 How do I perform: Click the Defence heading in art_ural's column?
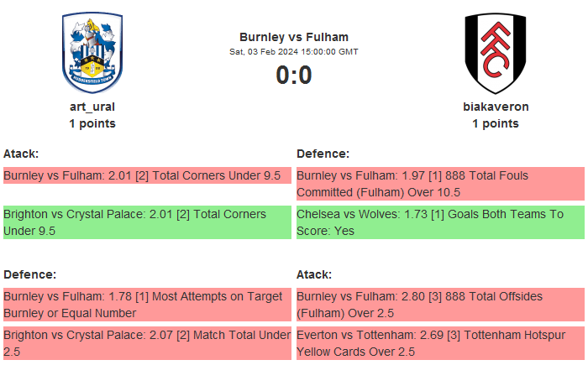coord(29,274)
